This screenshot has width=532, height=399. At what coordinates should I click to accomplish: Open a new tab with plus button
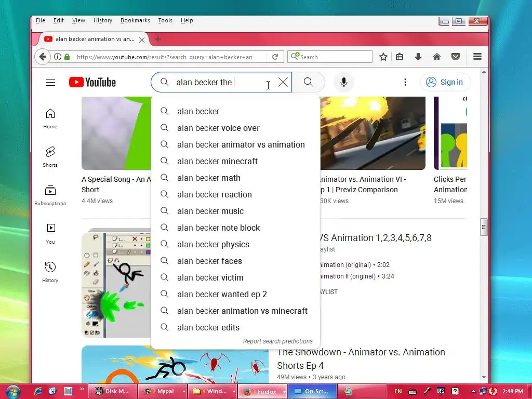point(158,39)
